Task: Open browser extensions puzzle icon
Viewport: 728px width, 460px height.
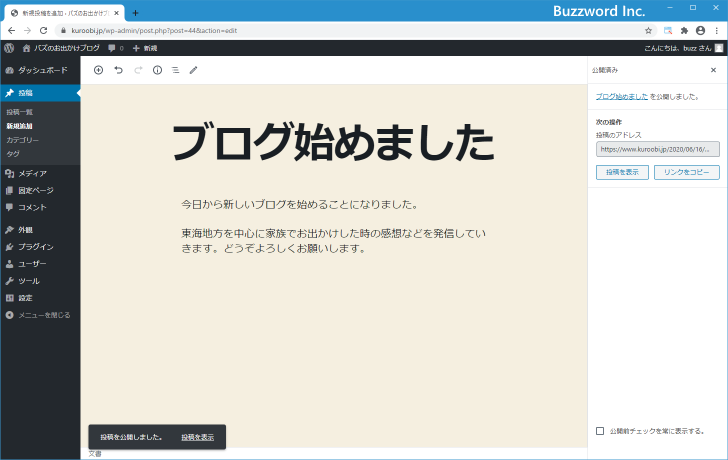Action: click(684, 31)
